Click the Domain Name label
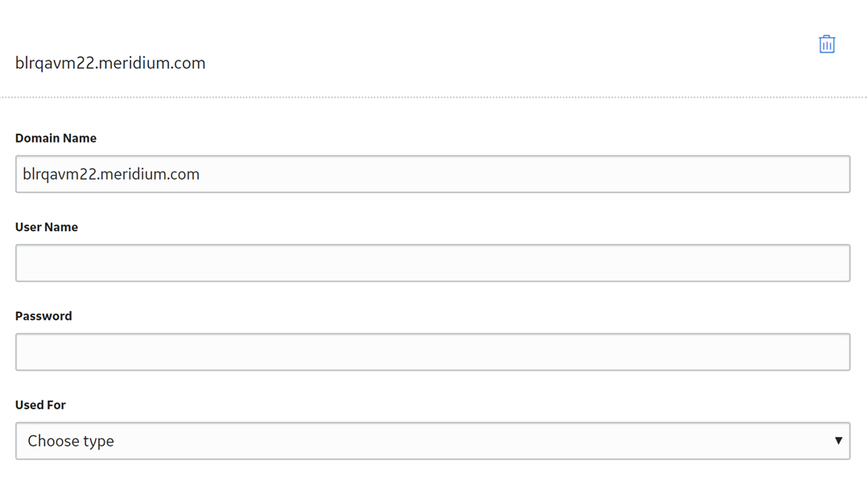 [56, 138]
